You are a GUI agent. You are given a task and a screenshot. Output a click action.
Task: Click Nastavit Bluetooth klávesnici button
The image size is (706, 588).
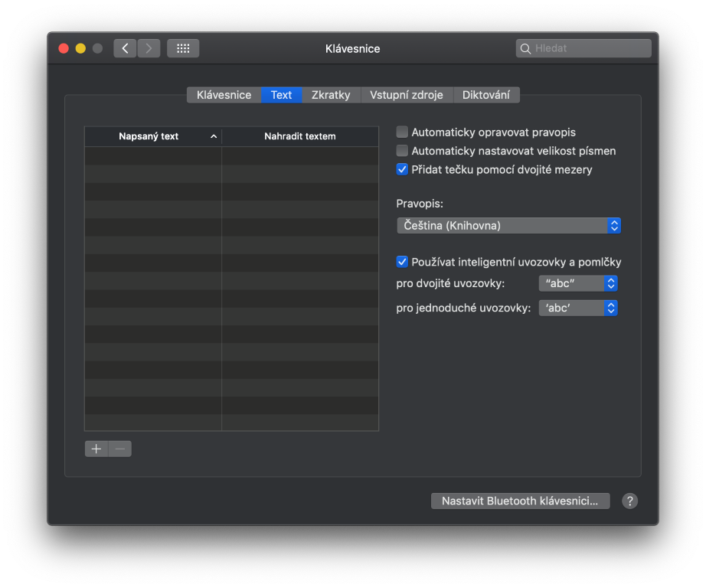pos(520,501)
